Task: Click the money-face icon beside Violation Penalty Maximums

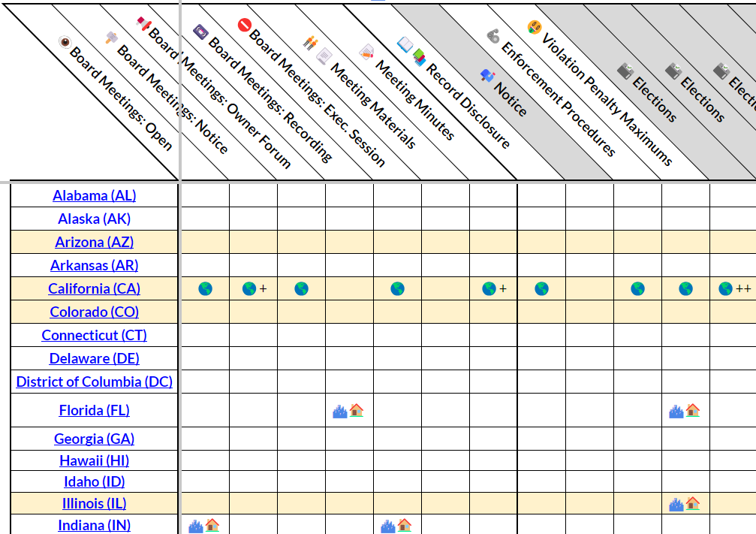Action: pos(534,27)
